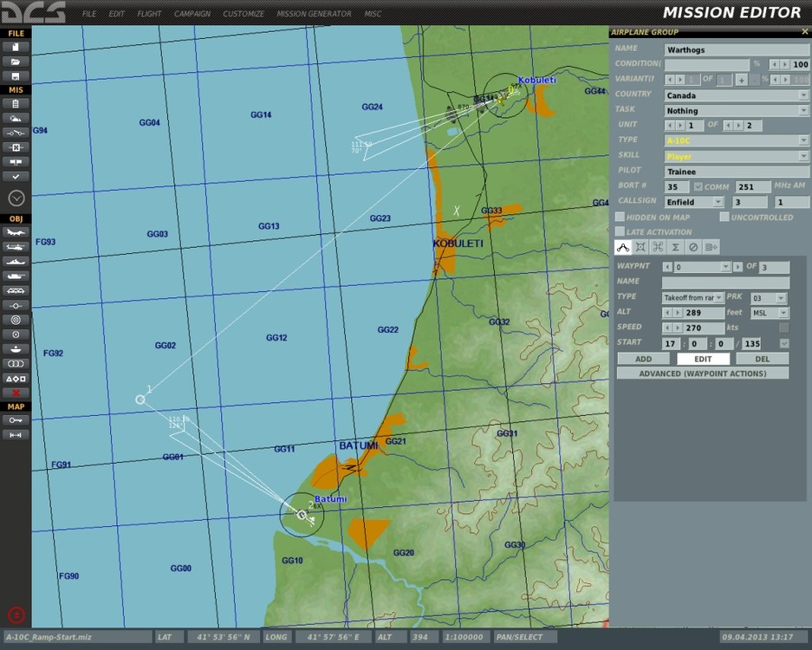
Task: Expand the Skill dropdown showing Player
Action: coord(802,156)
